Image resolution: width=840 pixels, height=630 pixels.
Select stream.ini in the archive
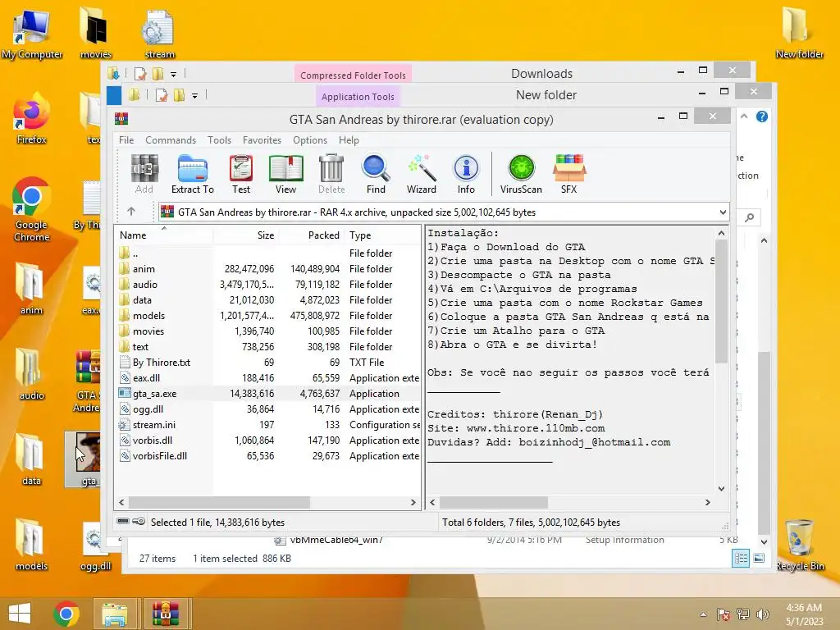(267, 424)
